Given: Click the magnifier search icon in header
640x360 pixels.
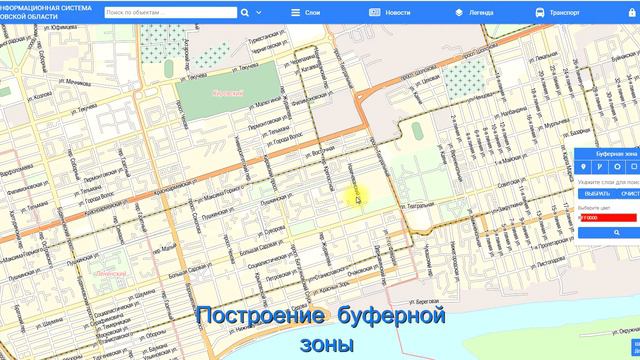Looking at the screenshot, I should pyautogui.click(x=244, y=13).
